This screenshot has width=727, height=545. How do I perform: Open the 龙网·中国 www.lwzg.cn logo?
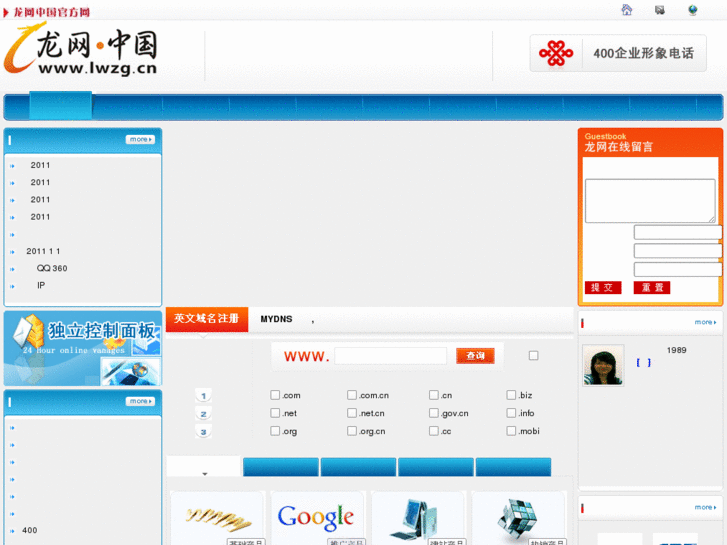pos(81,50)
